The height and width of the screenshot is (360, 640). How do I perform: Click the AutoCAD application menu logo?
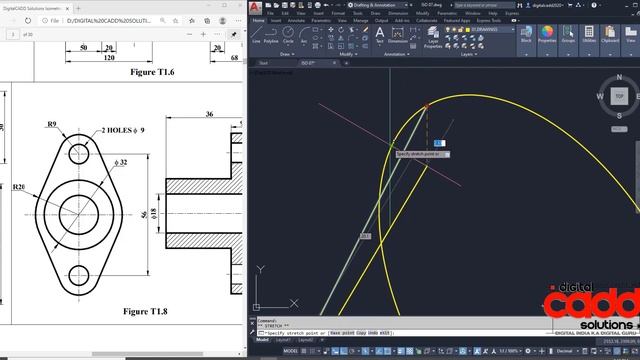pos(255,7)
